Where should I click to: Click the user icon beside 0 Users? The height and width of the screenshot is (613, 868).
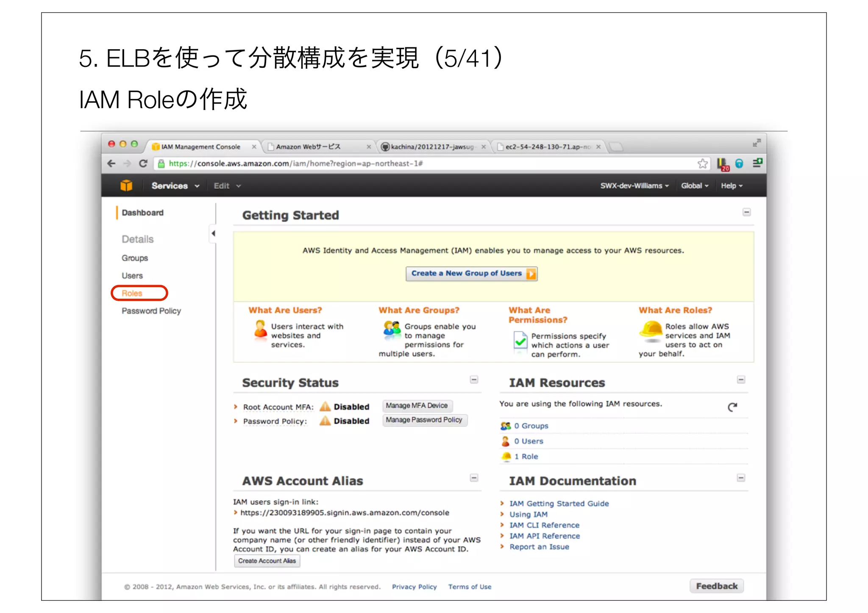click(x=505, y=441)
